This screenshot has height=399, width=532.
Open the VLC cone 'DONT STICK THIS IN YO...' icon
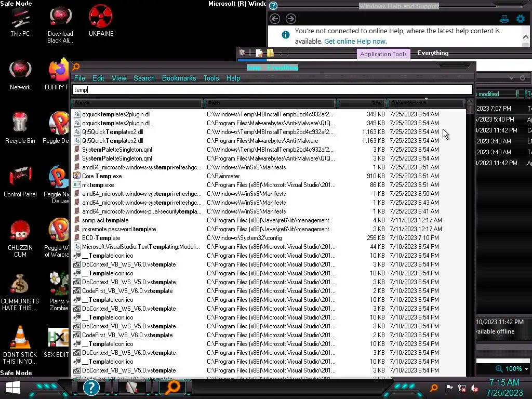(x=20, y=345)
